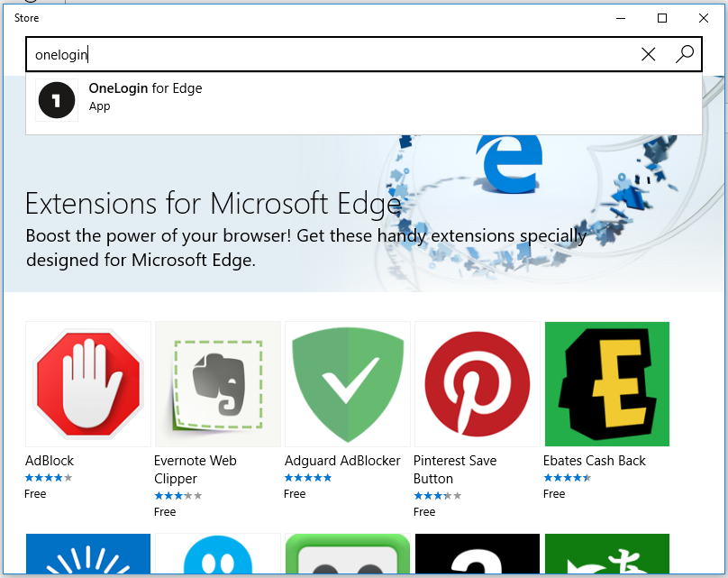The height and width of the screenshot is (578, 728).
Task: Click the Adguard AdBlocker title
Action: point(342,461)
